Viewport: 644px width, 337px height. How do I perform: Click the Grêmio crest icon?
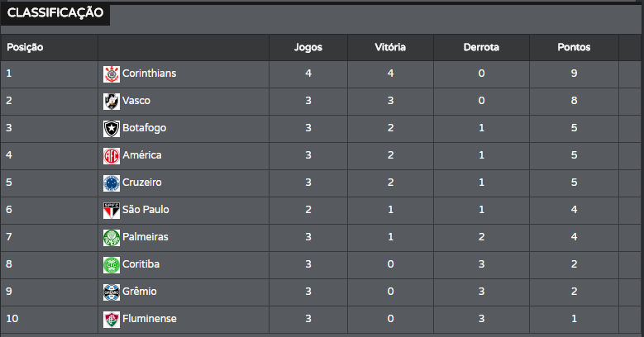click(111, 292)
